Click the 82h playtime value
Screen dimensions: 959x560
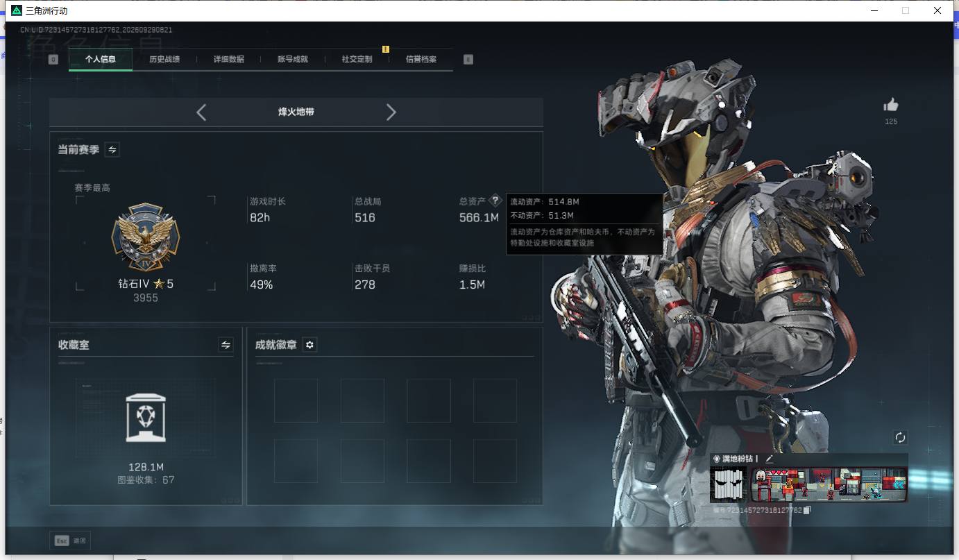[260, 218]
